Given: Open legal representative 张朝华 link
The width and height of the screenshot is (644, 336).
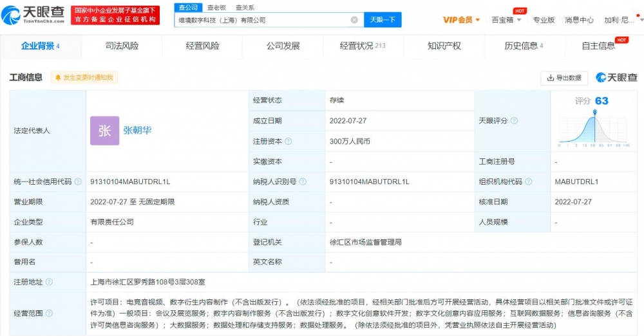Looking at the screenshot, I should click(x=137, y=131).
